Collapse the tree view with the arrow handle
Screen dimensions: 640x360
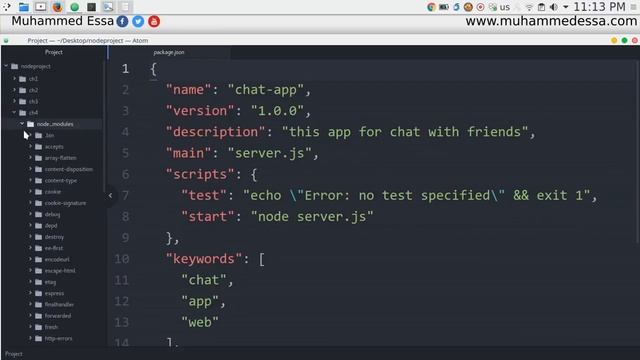coord(110,196)
